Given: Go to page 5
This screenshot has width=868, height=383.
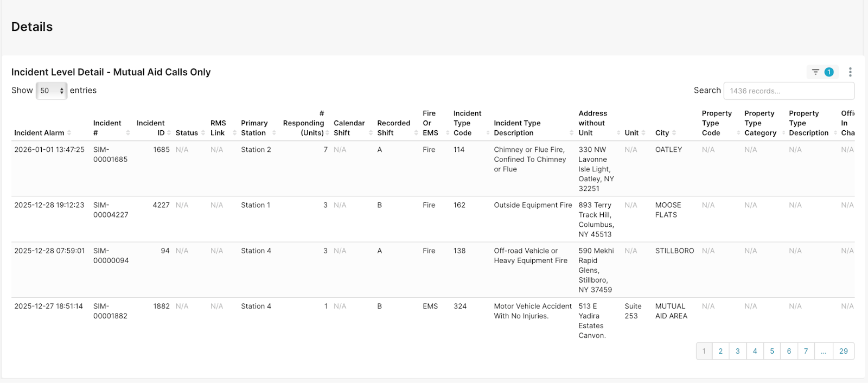Looking at the screenshot, I should coord(772,351).
